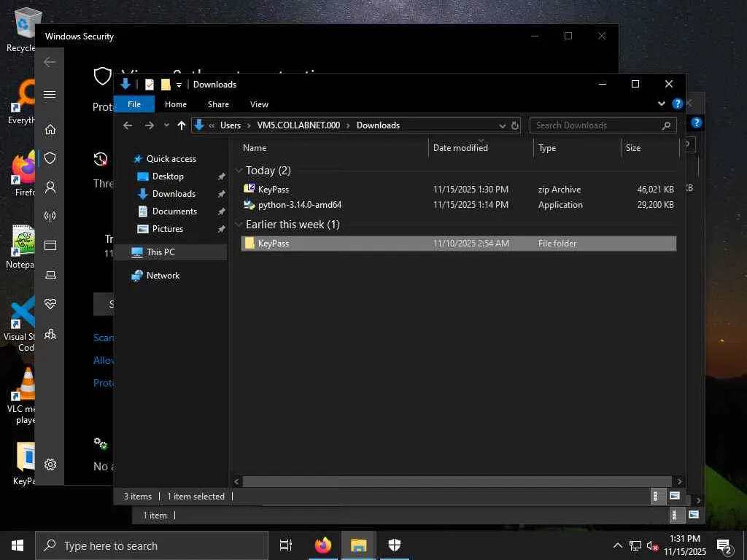The image size is (747, 560).
Task: Click the muted volume tray icon
Action: pos(652,545)
